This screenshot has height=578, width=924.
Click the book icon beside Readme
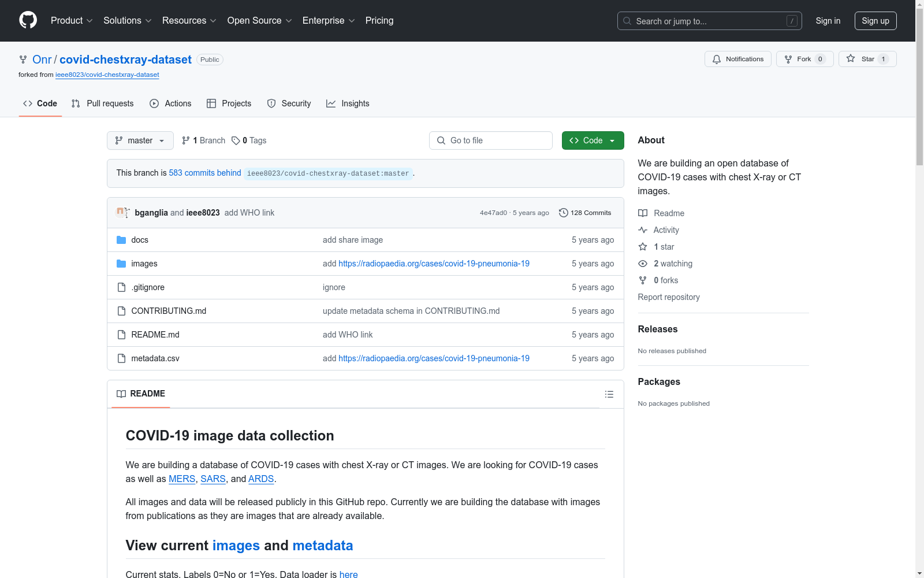643,213
